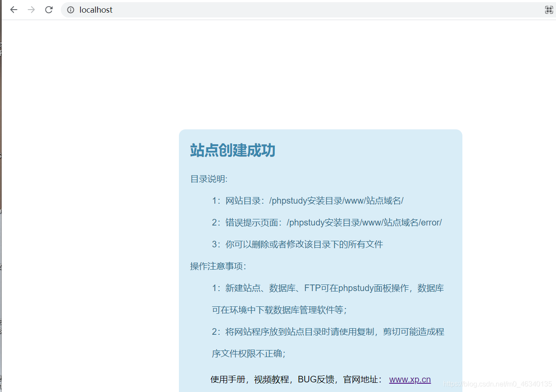Click the 目录说明 section label
Image resolution: width=556 pixels, height=392 pixels.
pyautogui.click(x=209, y=179)
